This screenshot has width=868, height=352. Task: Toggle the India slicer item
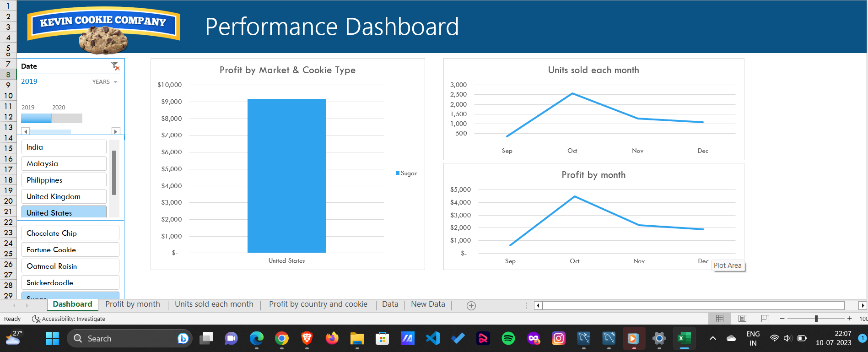[64, 147]
